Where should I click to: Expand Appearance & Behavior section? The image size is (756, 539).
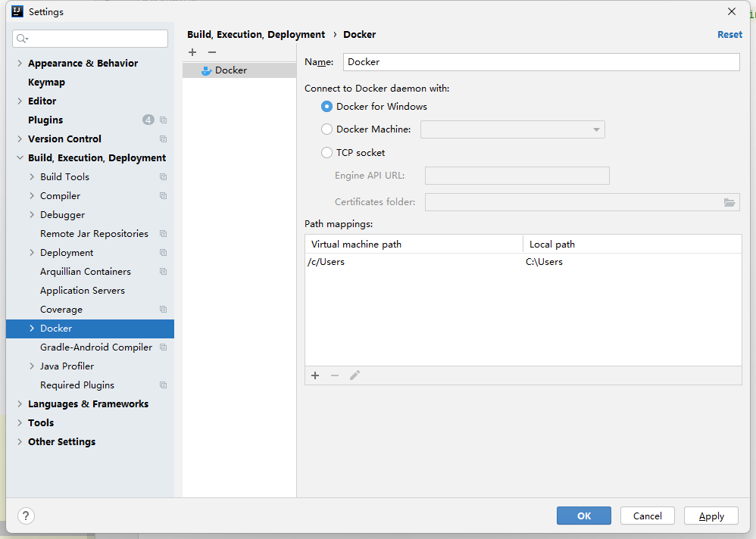point(20,63)
